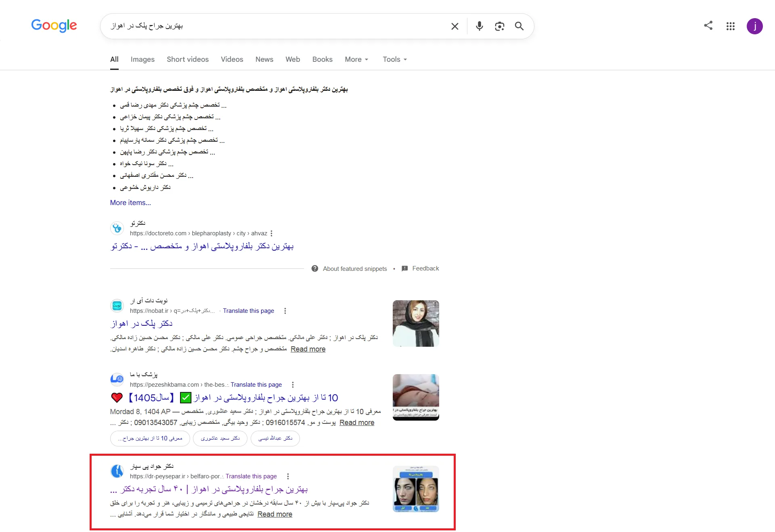Screen dimensions: 775x532
Task: Click the sitelink chip 'معرفی 10 تا از بهترین جراح'
Action: pyautogui.click(x=150, y=438)
